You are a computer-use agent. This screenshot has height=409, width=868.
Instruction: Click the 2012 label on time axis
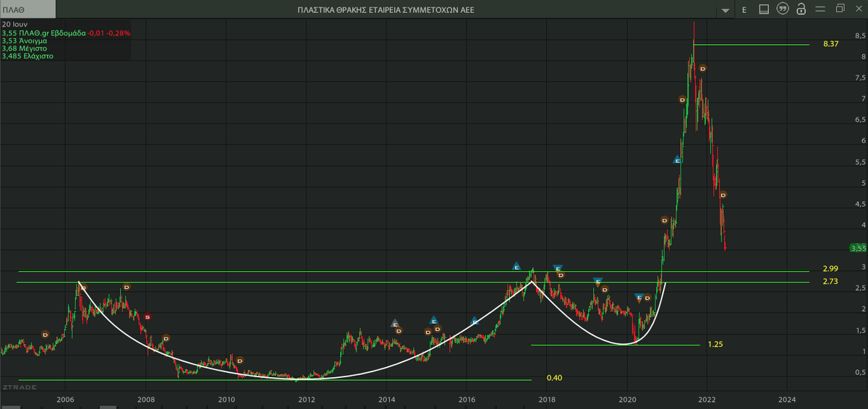point(307,398)
